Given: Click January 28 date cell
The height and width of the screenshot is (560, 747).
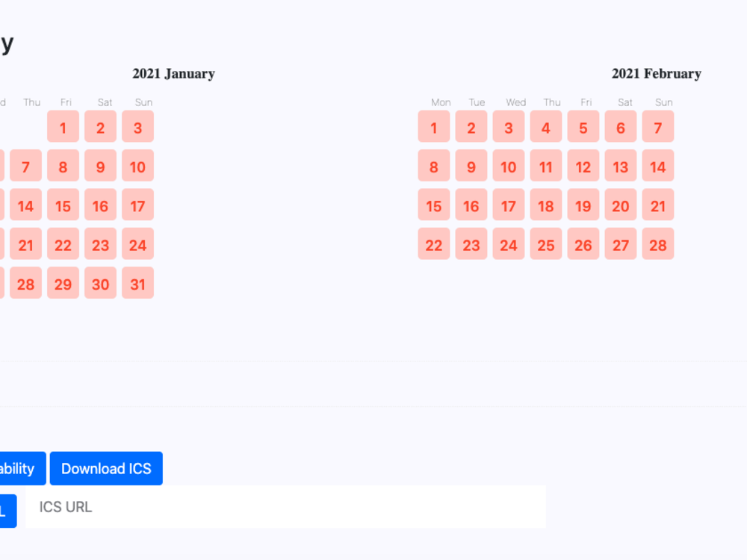Looking at the screenshot, I should 25,283.
